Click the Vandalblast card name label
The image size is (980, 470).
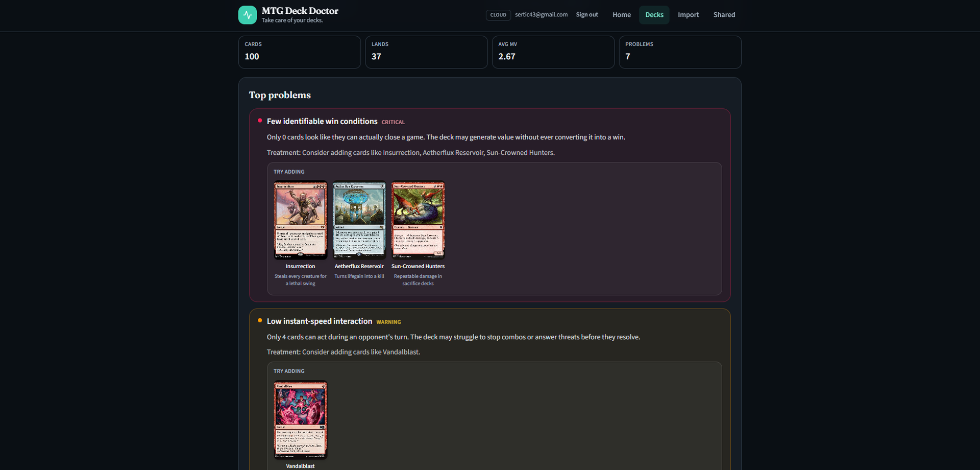point(301,466)
